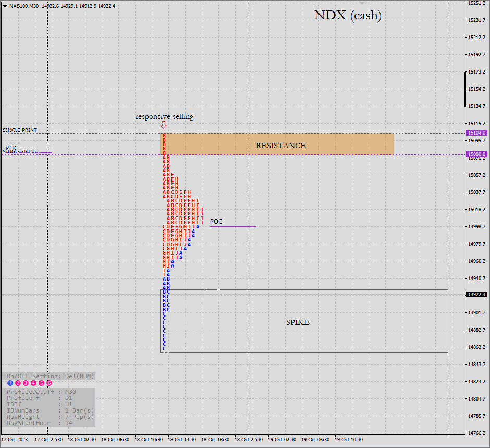This screenshot has height=448, width=490.
Task: Select the responsive selling annotation text
Action: (x=164, y=117)
